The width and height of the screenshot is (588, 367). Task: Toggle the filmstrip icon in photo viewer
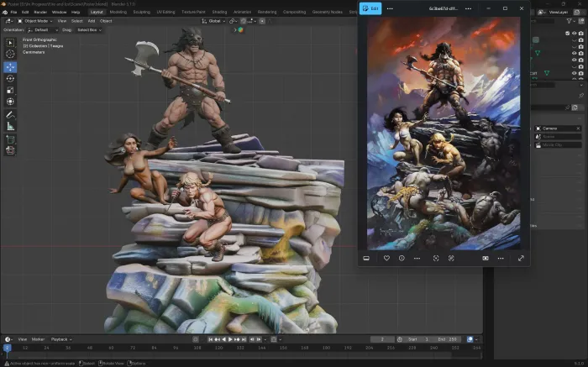point(366,259)
